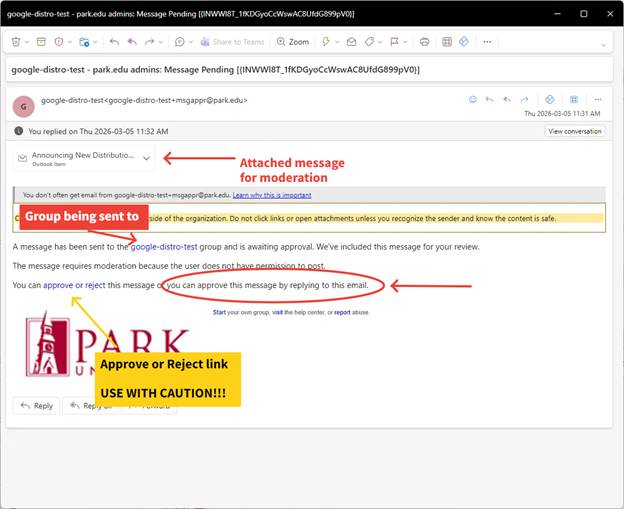Toggle read/unread with the envelope icon
The width and height of the screenshot is (624, 509).
351,42
